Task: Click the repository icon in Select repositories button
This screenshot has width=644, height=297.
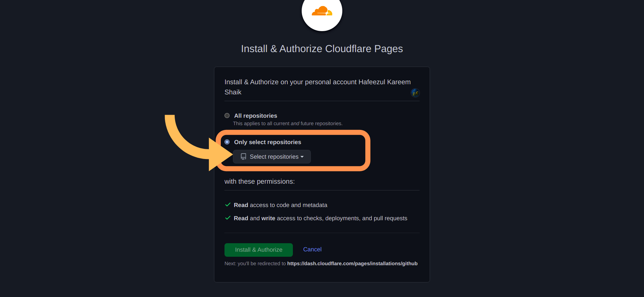Action: pyautogui.click(x=243, y=157)
